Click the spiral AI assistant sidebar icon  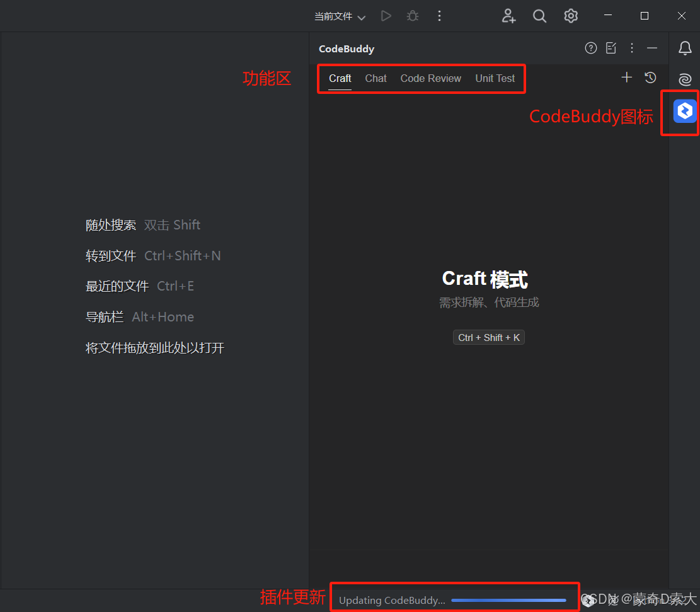click(x=685, y=79)
